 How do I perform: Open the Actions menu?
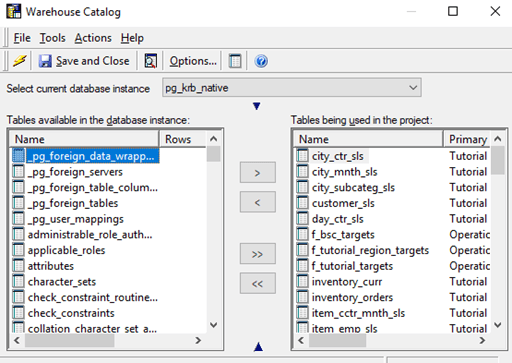pyautogui.click(x=93, y=38)
